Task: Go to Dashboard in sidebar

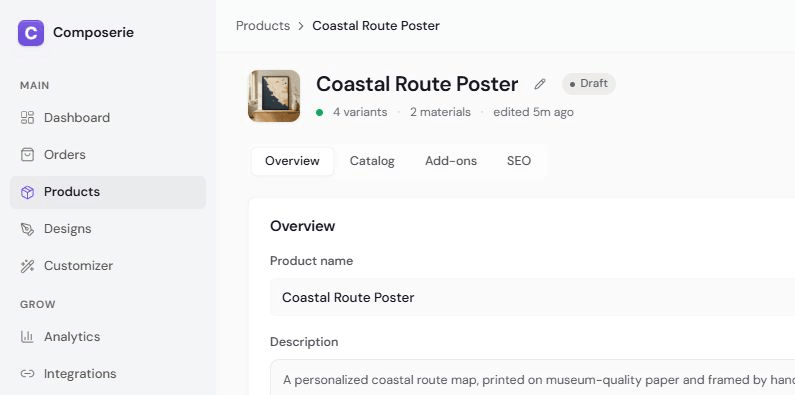Action: (108, 118)
